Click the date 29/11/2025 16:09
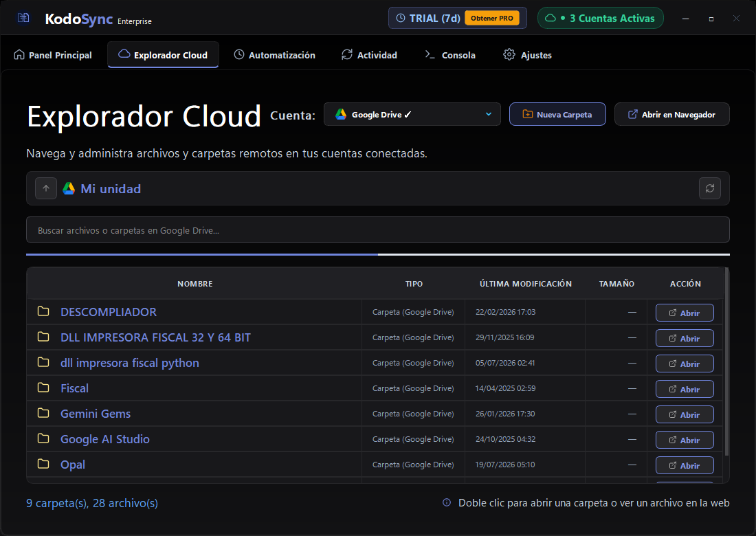Screen dimensions: 756x536 pos(505,337)
